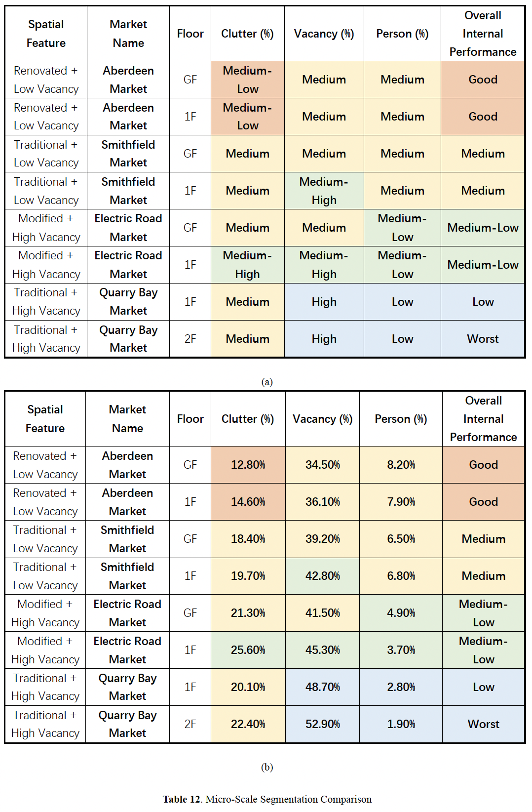Select the 2.80% person value
The height and width of the screenshot is (812, 532).
point(401,687)
